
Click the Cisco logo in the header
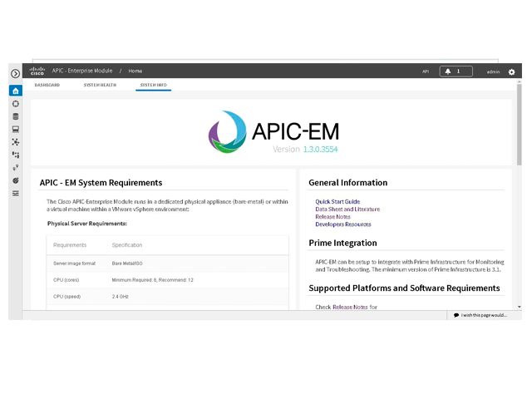37,71
